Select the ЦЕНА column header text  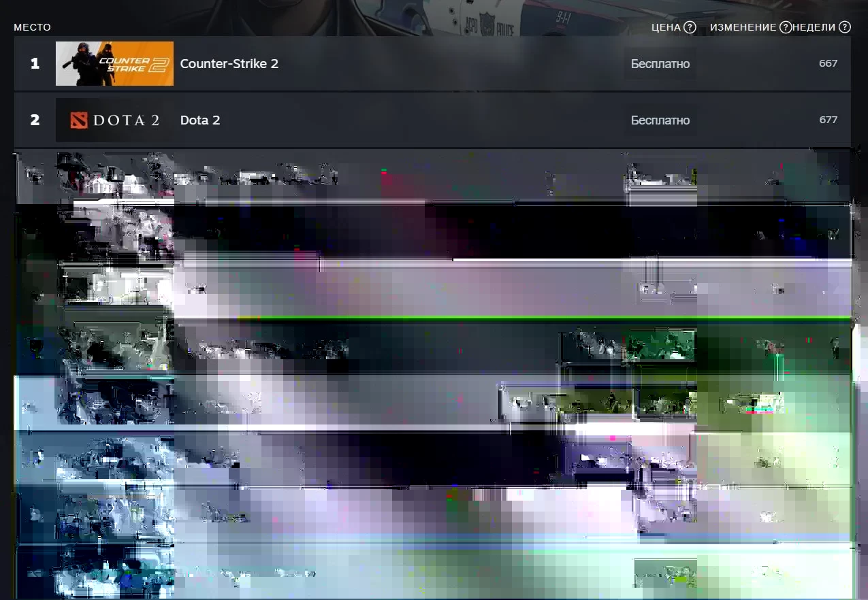[665, 27]
